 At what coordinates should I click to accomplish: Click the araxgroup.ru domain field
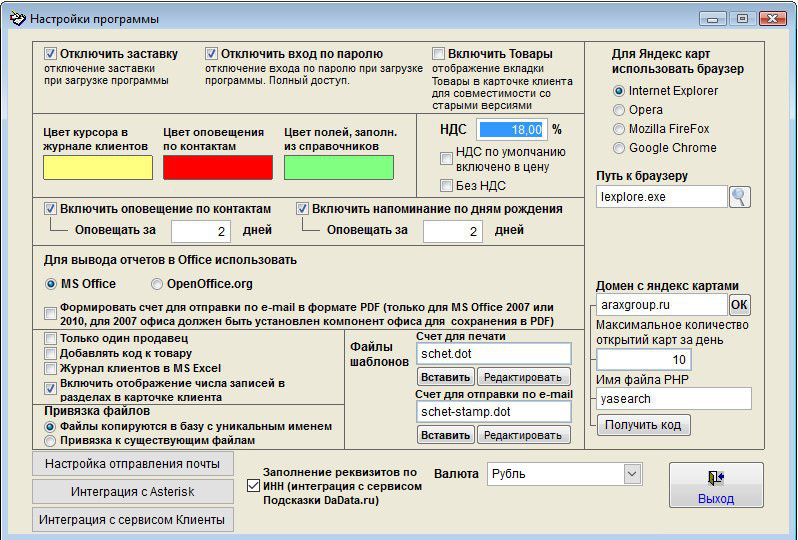(662, 305)
